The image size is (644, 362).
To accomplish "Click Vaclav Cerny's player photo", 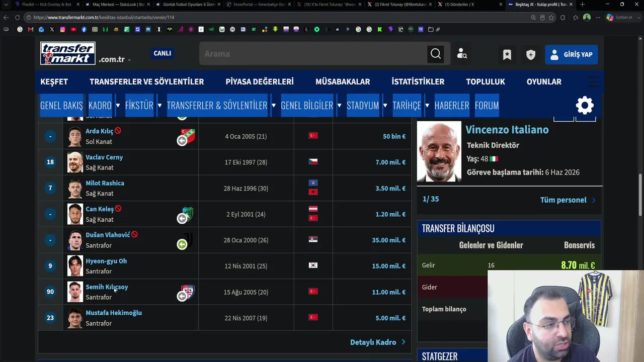I will 75,162.
